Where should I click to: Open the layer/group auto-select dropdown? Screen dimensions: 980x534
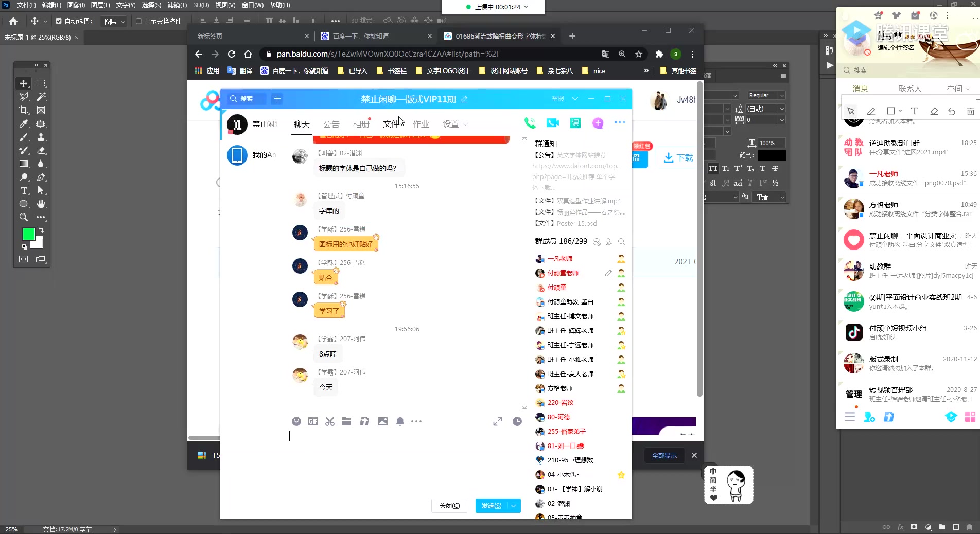[114, 21]
